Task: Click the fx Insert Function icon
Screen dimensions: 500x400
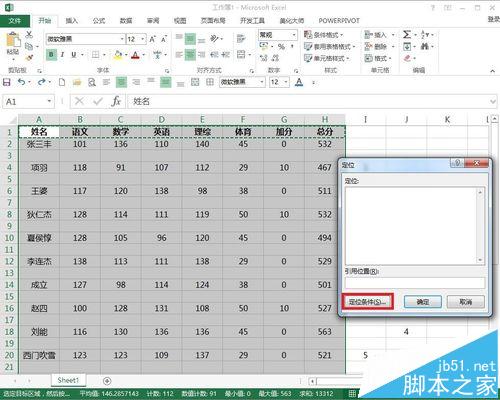Action: coord(116,101)
